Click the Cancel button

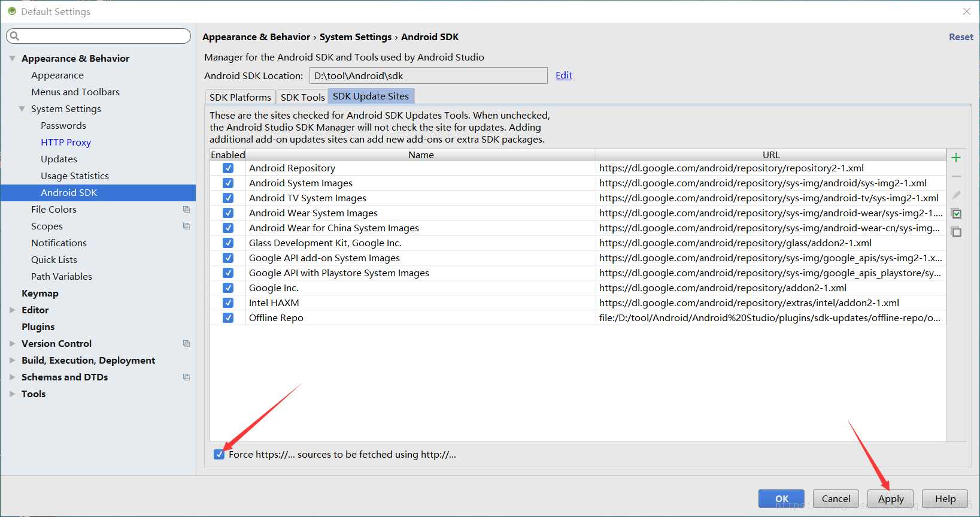(836, 498)
